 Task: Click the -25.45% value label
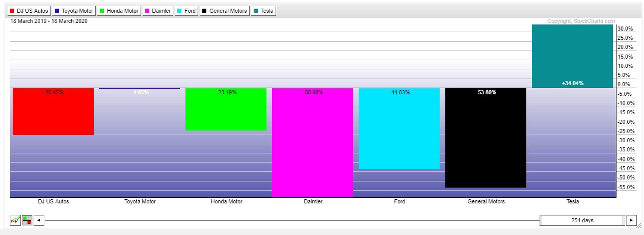[x=53, y=93]
